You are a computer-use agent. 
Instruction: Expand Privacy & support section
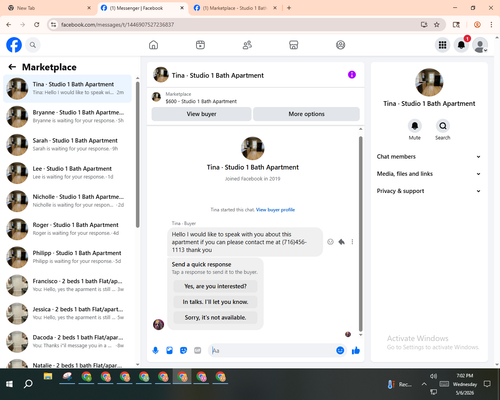pos(429,191)
